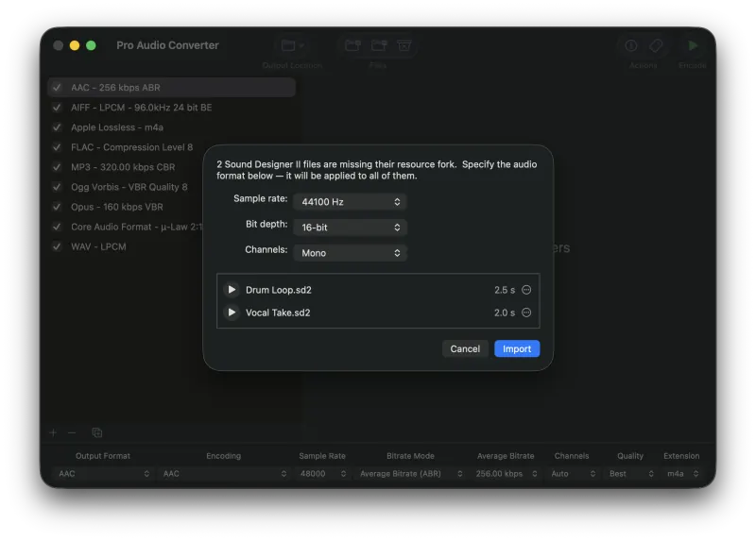Click the yellow minimize window button

pyautogui.click(x=75, y=45)
